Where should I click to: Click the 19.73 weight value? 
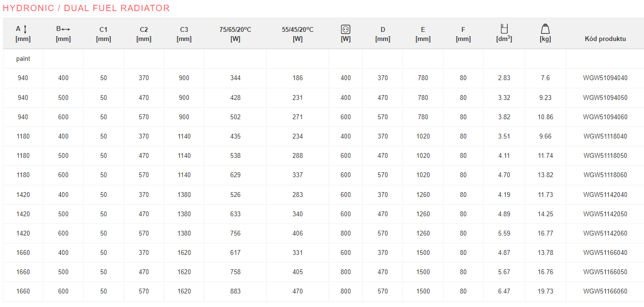(x=545, y=291)
